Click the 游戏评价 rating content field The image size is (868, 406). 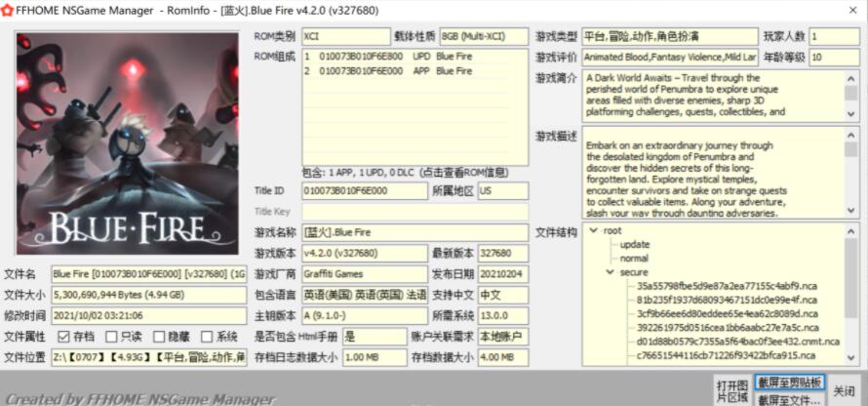point(670,57)
